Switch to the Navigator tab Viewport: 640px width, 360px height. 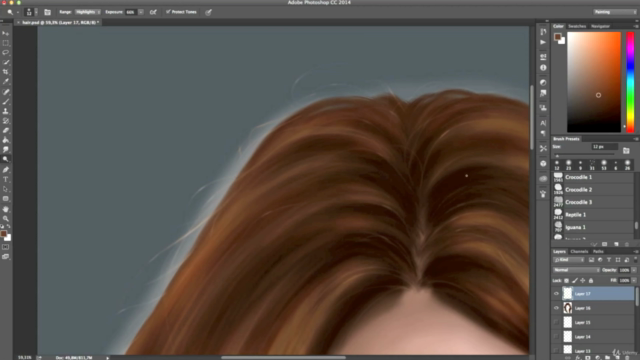tap(600, 26)
